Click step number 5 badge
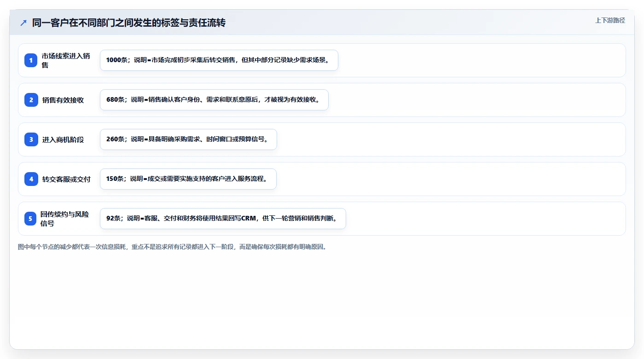The image size is (644, 359). click(30, 219)
